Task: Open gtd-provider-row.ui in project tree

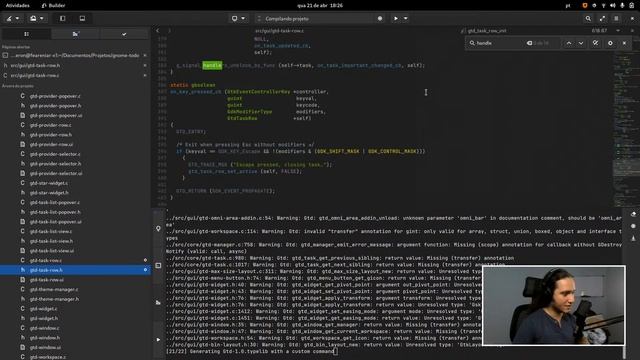Action: tap(51, 144)
